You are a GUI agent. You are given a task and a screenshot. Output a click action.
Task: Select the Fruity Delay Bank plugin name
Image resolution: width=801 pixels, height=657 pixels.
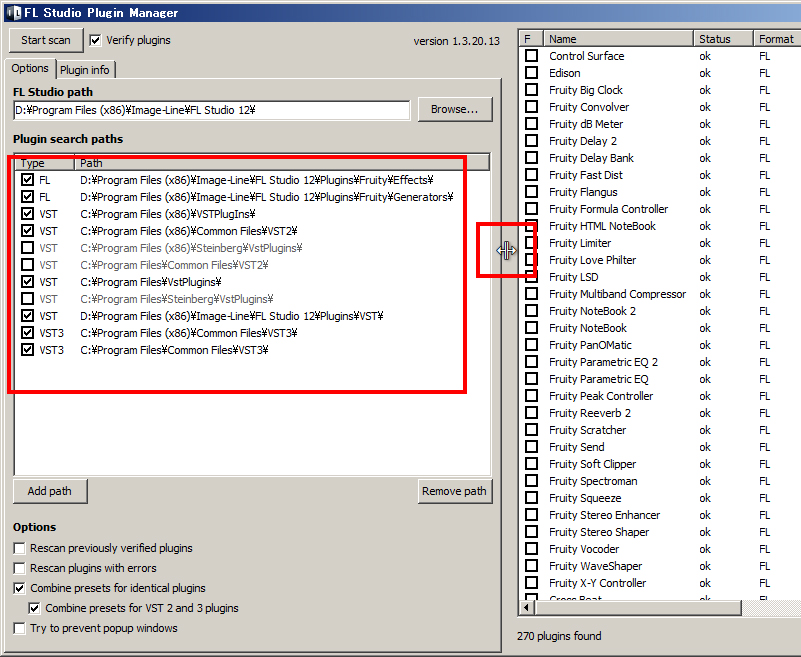(x=591, y=158)
